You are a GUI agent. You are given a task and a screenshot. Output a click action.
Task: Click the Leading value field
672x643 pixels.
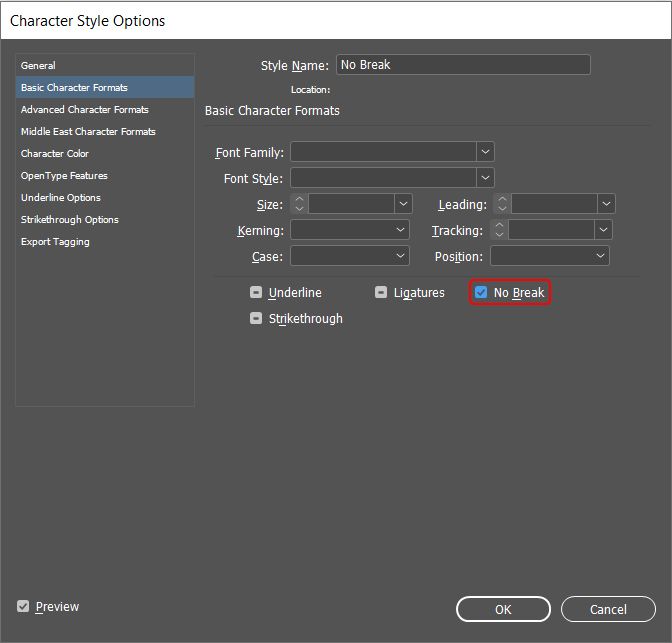[x=554, y=204]
